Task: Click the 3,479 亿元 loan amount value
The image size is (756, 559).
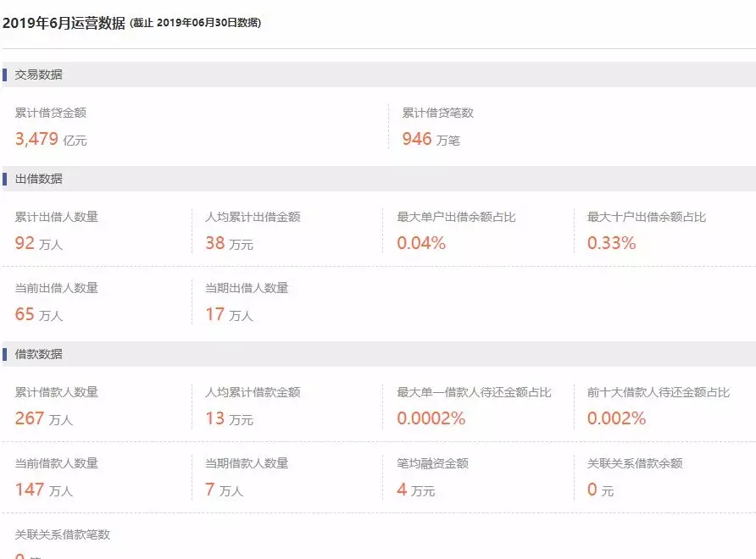Action: point(51,140)
